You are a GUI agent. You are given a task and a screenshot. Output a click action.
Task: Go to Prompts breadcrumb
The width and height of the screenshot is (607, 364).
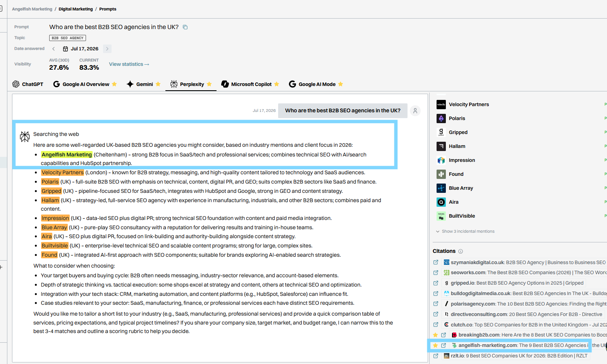click(x=108, y=9)
